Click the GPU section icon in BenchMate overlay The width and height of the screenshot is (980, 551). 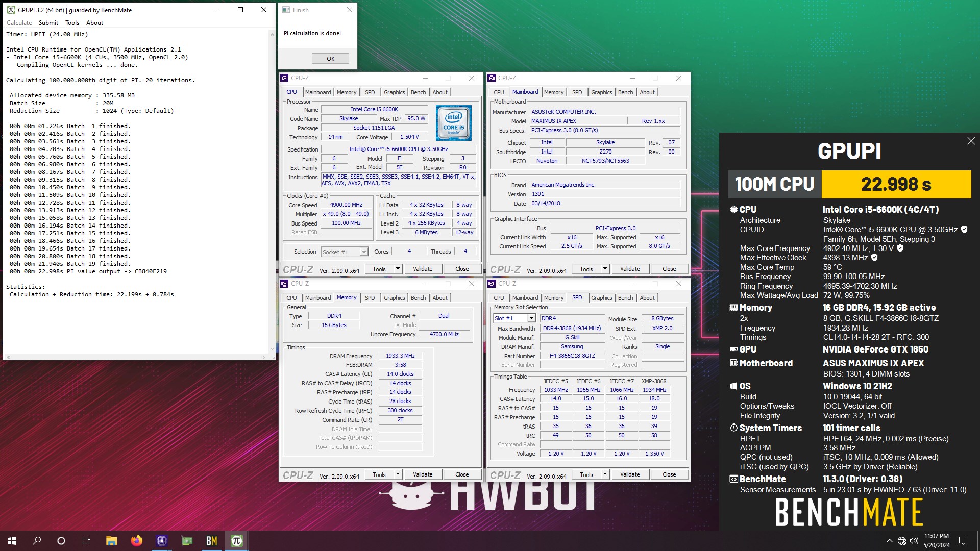pos(733,349)
